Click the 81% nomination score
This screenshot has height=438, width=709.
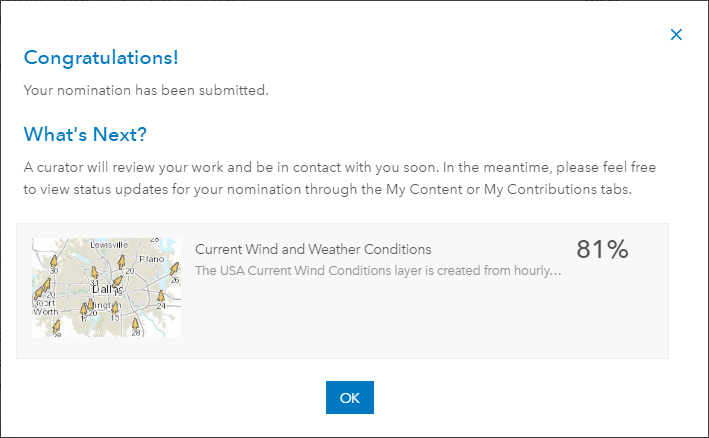coord(602,250)
